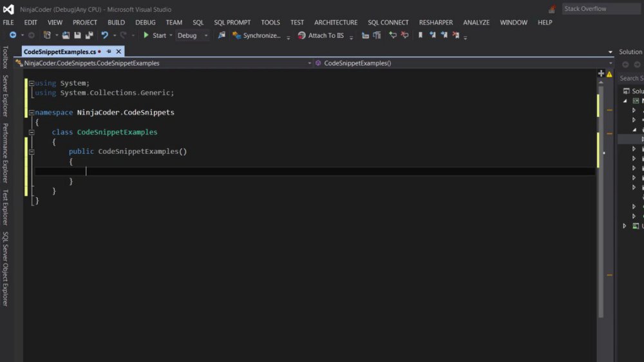Clear all bookmarks icon

[x=456, y=35]
